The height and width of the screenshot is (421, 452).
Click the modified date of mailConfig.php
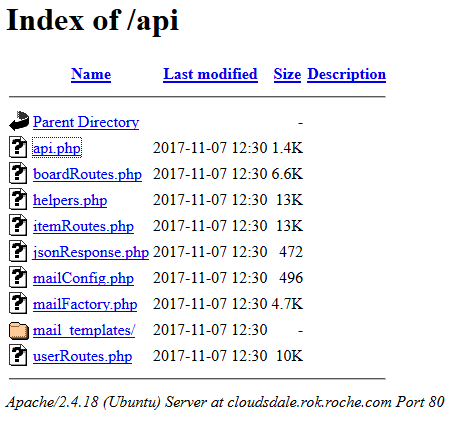click(x=210, y=278)
